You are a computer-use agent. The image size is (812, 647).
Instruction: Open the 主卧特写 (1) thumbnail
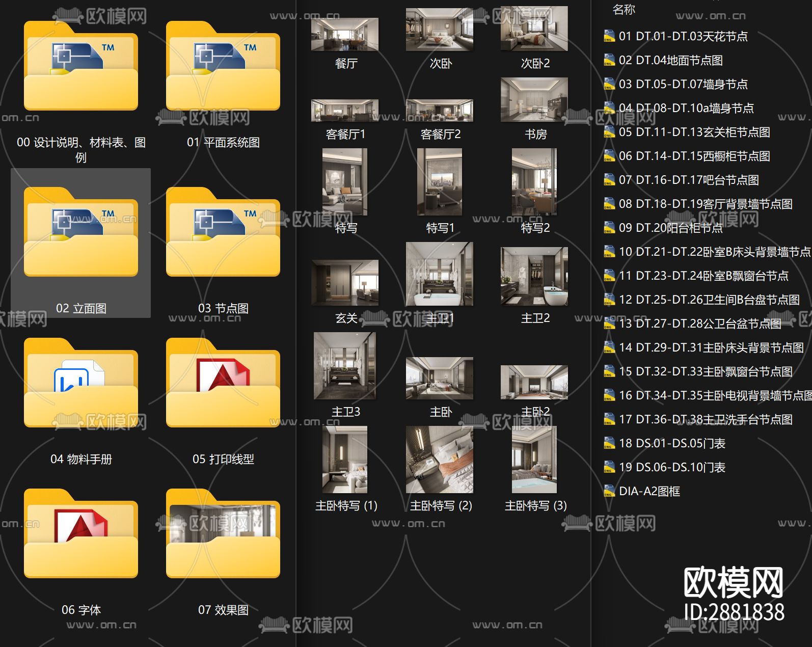coord(345,460)
